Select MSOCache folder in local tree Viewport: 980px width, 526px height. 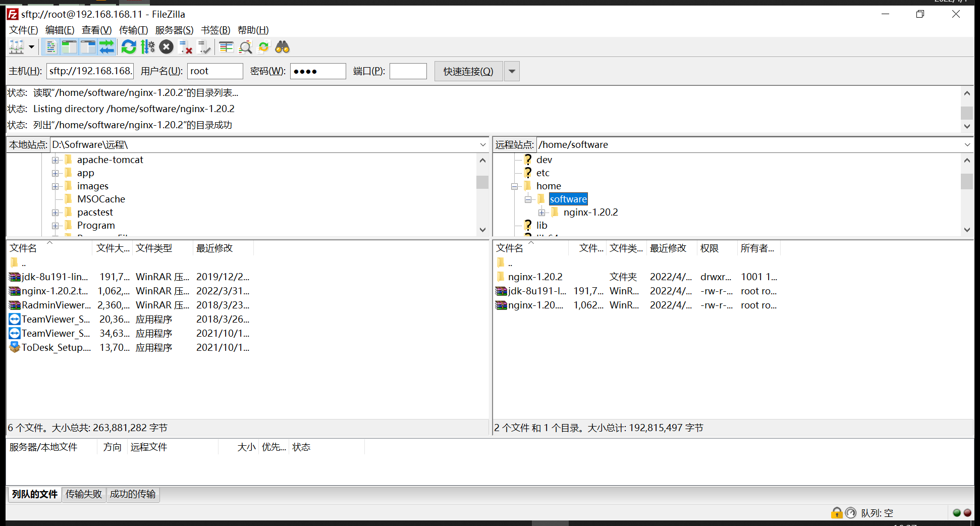(x=101, y=199)
